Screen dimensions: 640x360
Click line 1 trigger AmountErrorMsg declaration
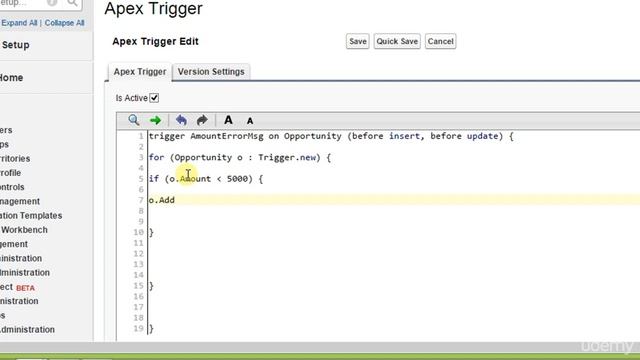click(x=331, y=136)
